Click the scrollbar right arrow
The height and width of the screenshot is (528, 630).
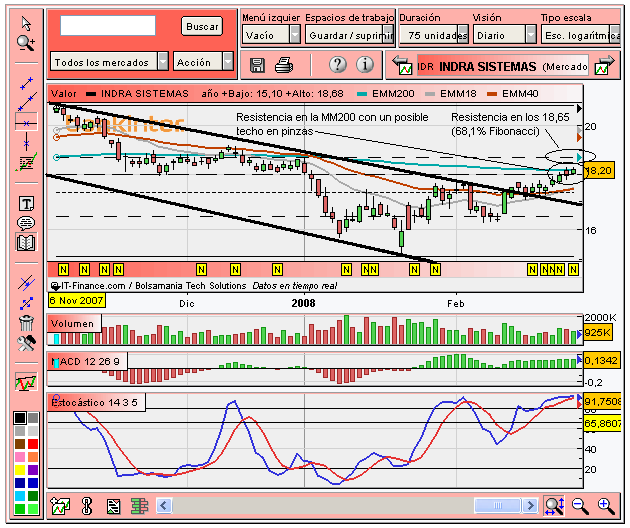(530, 505)
